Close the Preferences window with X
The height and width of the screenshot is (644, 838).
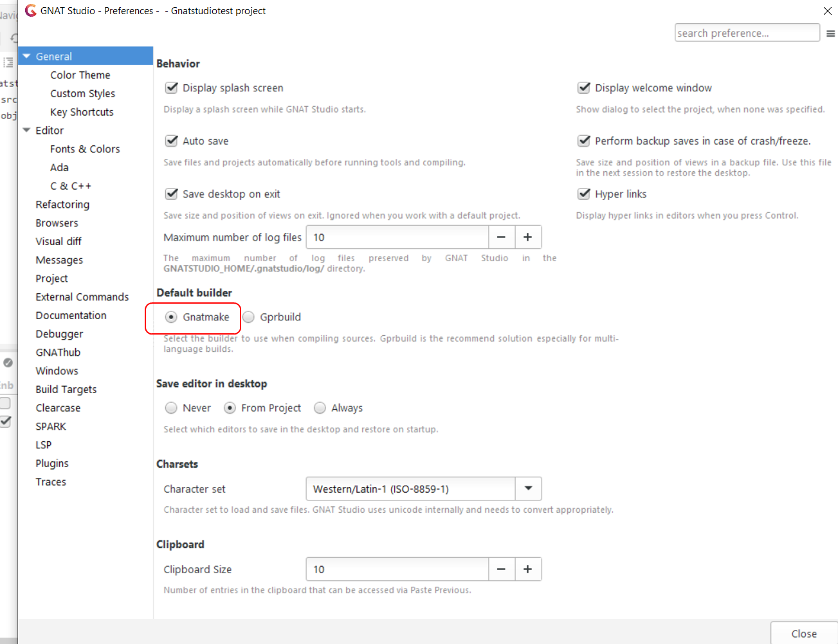[x=828, y=11]
